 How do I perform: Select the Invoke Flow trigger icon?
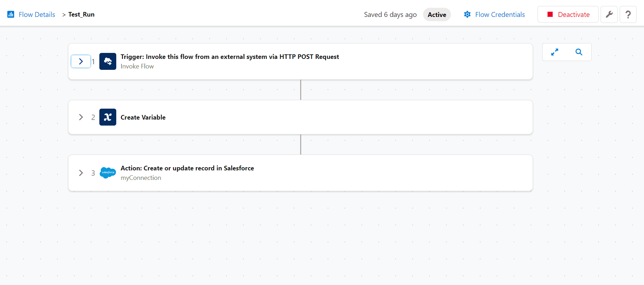[x=108, y=61]
